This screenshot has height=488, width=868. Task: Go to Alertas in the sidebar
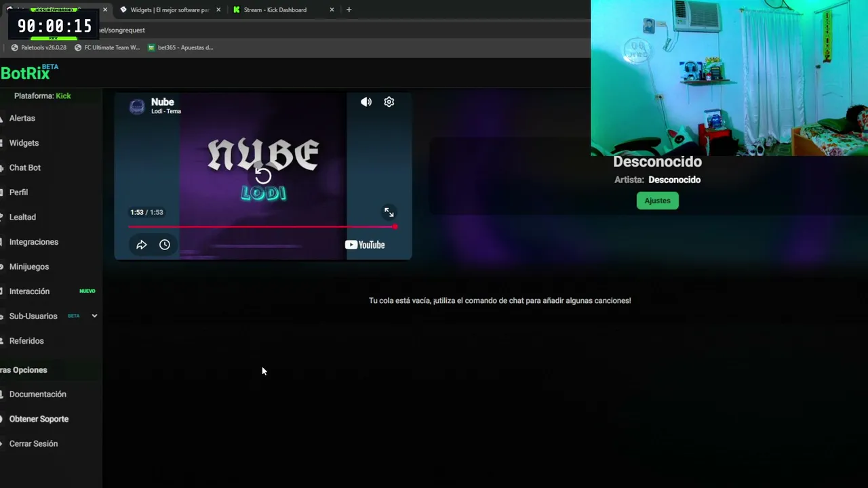pyautogui.click(x=22, y=118)
